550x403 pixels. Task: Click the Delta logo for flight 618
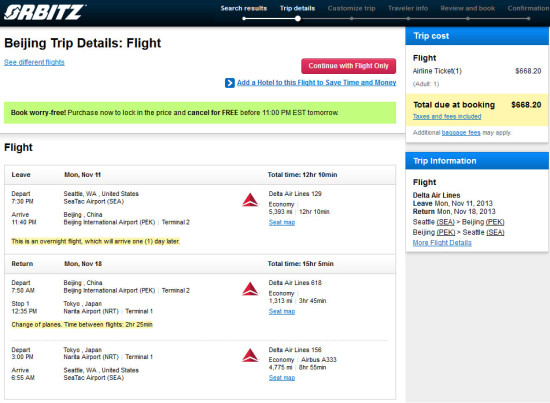pyautogui.click(x=250, y=289)
